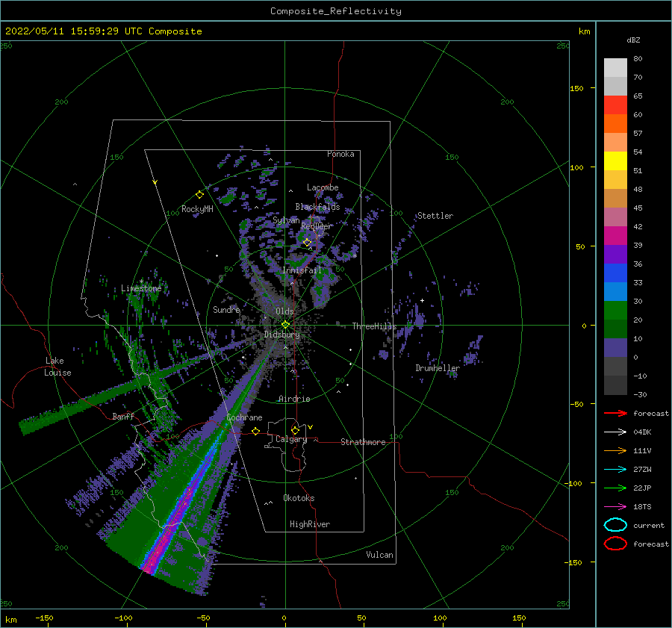The height and width of the screenshot is (628, 672).
Task: Click the green 22JP arrow icon
Action: tap(615, 488)
